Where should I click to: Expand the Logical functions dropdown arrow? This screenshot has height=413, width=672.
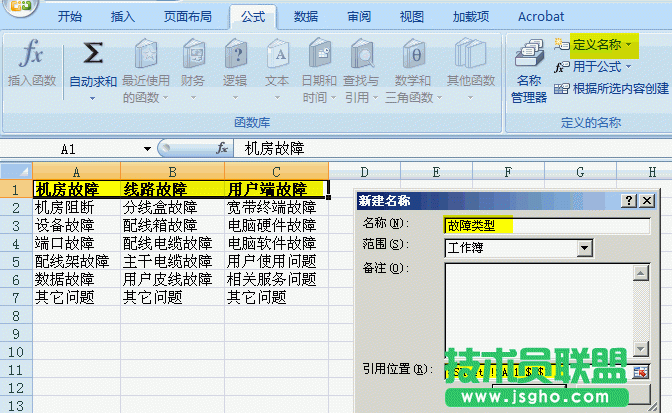235,98
